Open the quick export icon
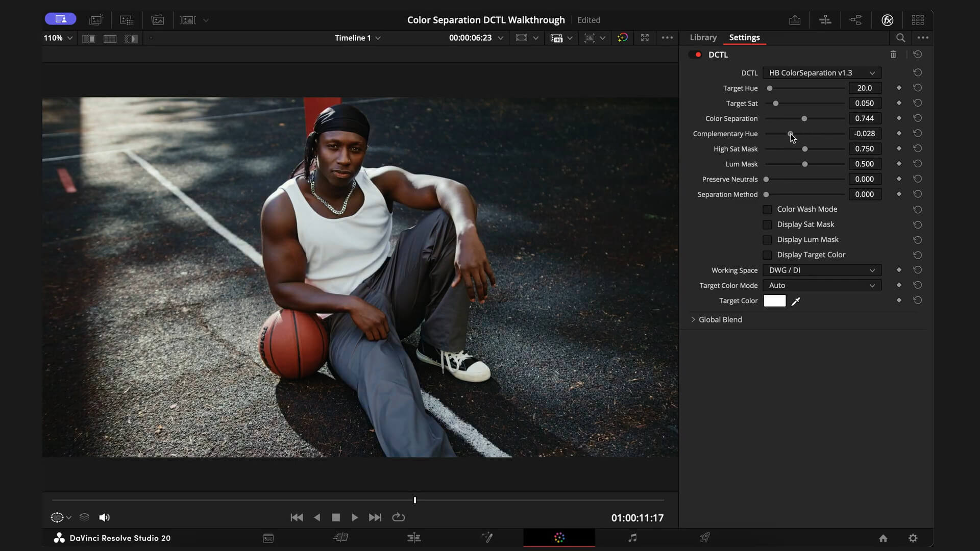 (795, 20)
